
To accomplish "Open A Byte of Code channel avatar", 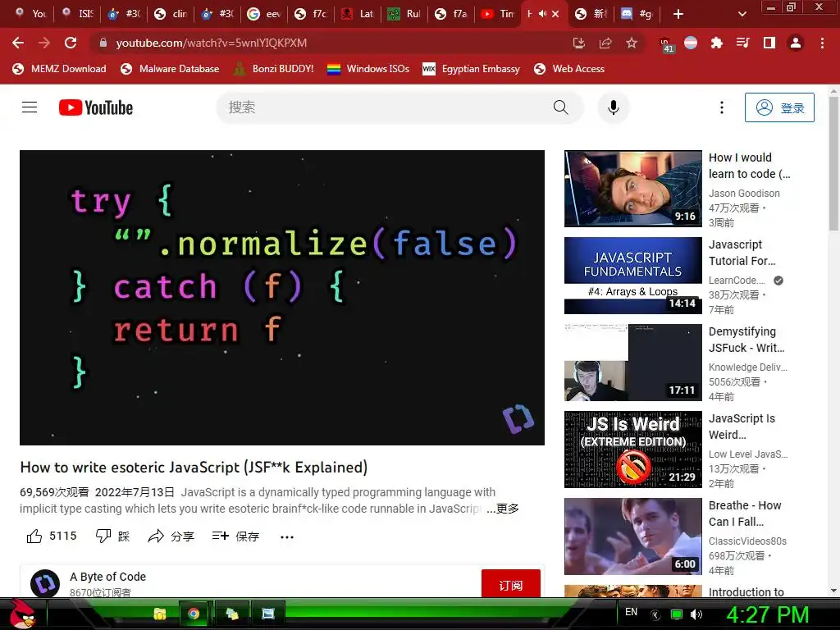I will click(x=45, y=583).
